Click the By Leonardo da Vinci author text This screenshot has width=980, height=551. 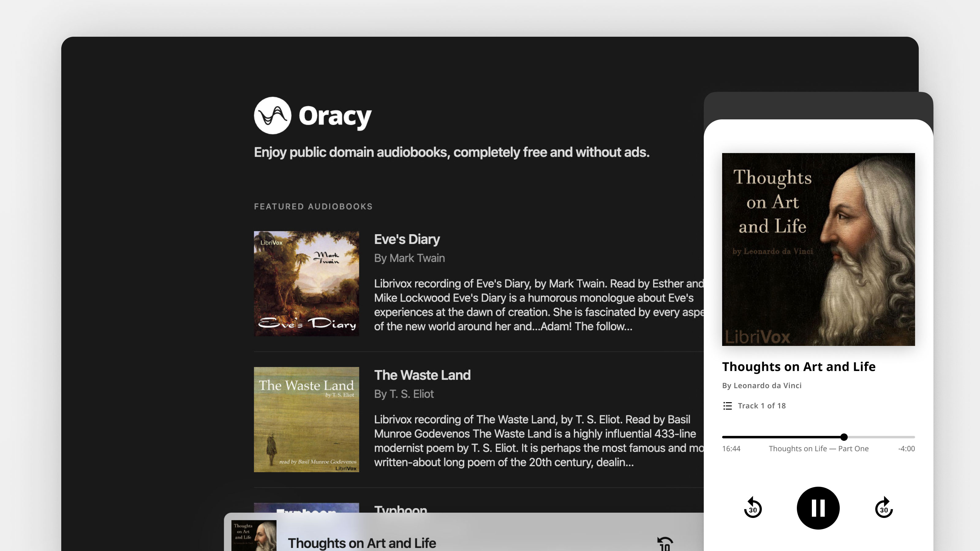point(761,386)
